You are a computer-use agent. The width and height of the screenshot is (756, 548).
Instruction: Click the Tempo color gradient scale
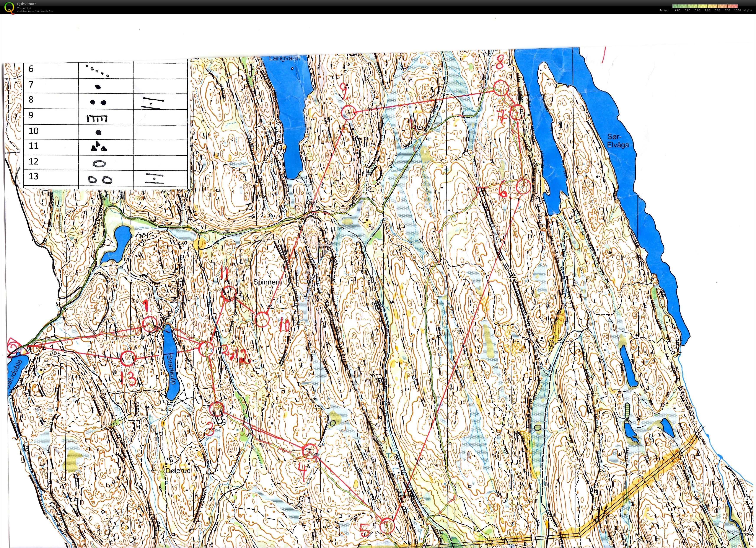pyautogui.click(x=705, y=6)
